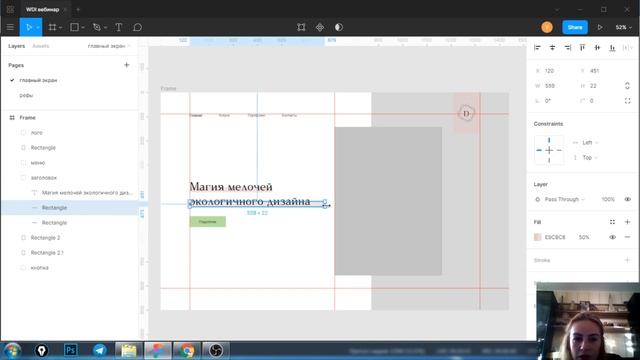Align selection to the top
640x360 pixels.
582,48
